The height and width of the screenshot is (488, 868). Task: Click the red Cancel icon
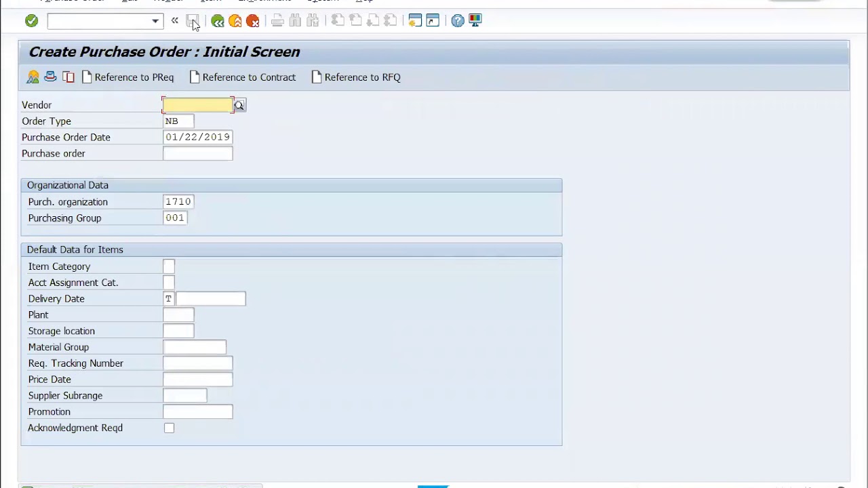click(253, 21)
